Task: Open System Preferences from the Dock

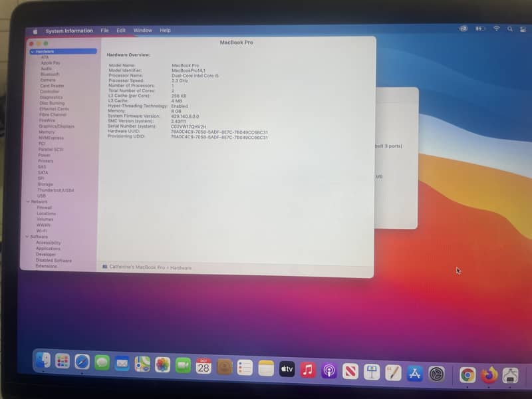Action: [437, 374]
